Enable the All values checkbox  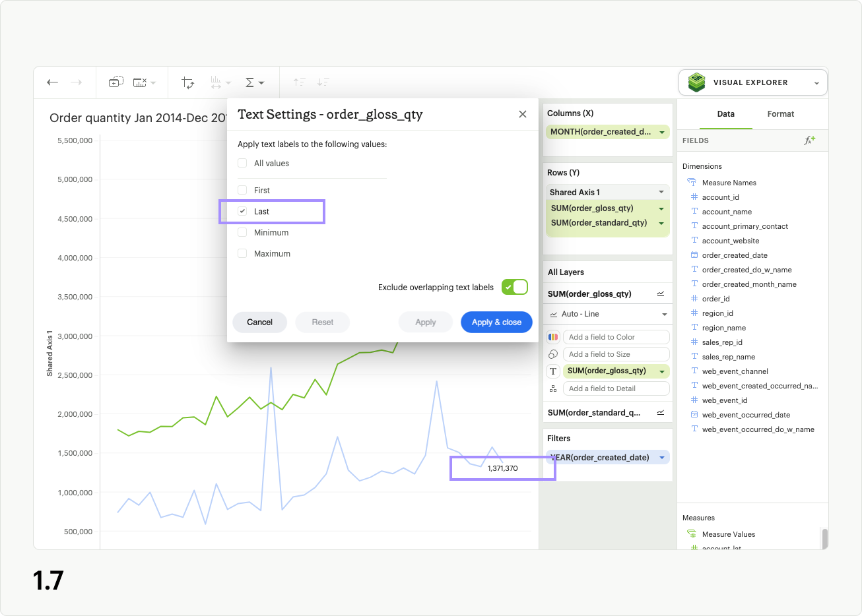pos(242,163)
